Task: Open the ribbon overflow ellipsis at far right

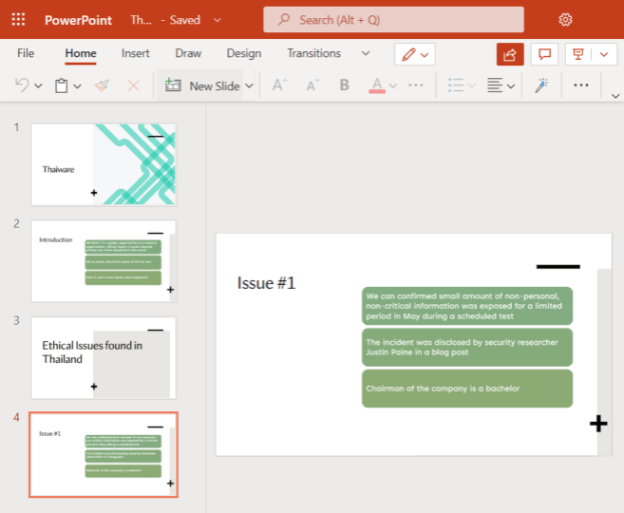Action: coord(581,85)
